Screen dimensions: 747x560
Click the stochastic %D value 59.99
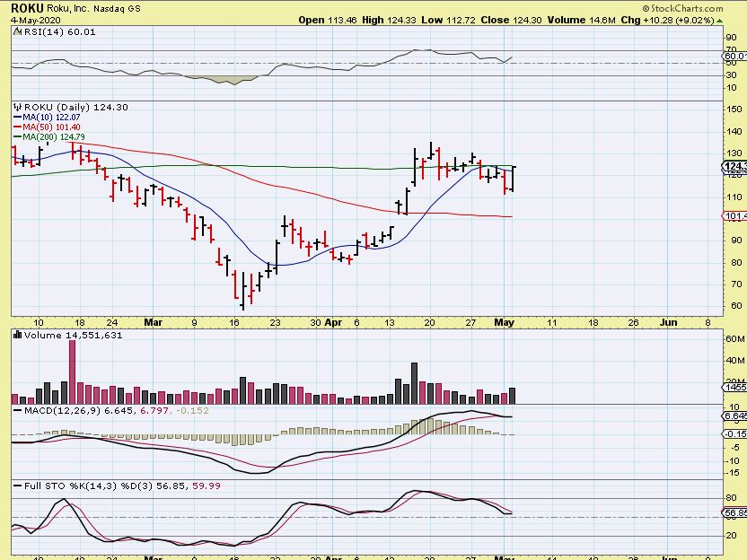[x=207, y=486]
